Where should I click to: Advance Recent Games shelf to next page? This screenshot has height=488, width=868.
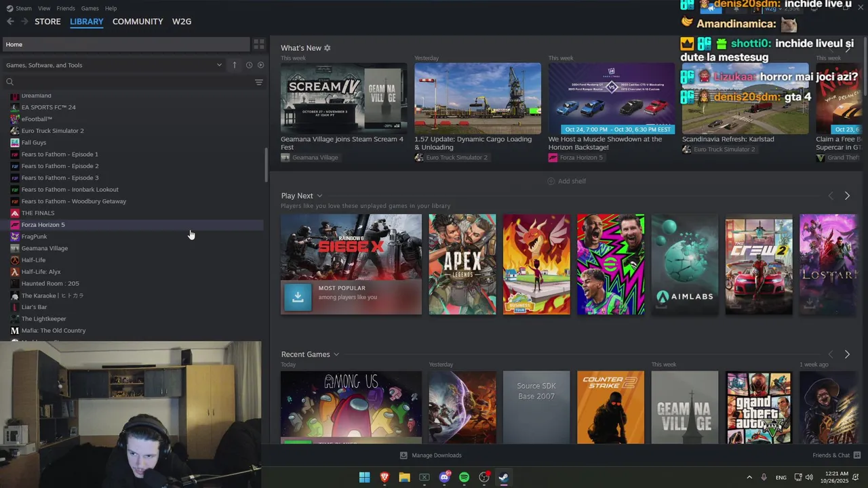847,354
